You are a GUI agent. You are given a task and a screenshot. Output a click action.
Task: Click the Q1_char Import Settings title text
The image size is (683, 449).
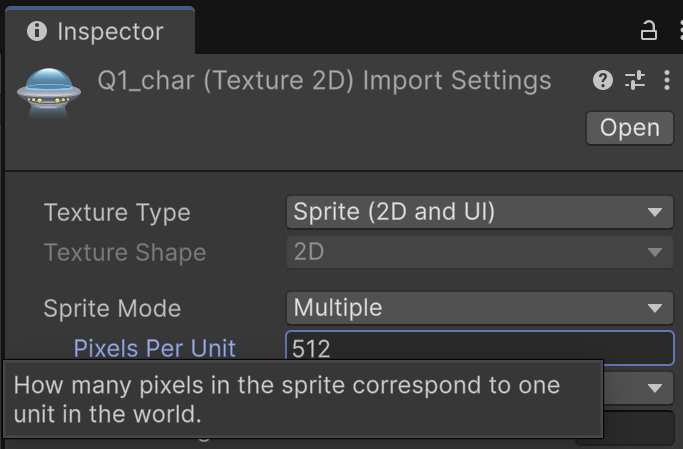click(325, 81)
